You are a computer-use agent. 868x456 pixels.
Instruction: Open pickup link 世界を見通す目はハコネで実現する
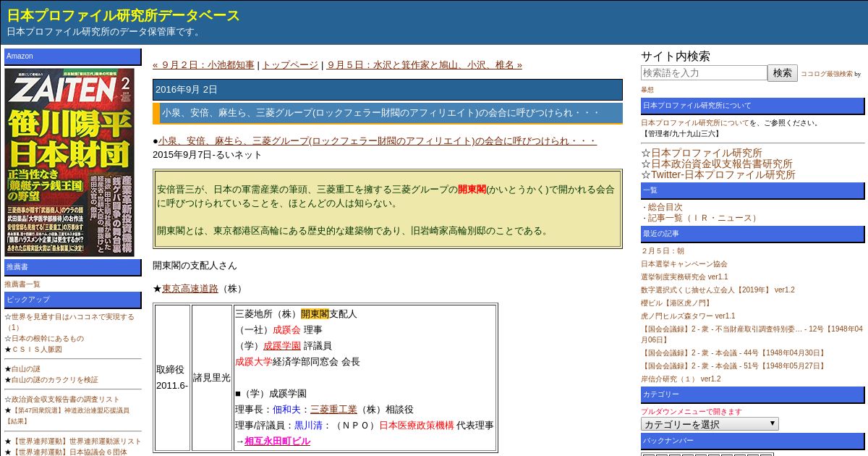(x=69, y=322)
